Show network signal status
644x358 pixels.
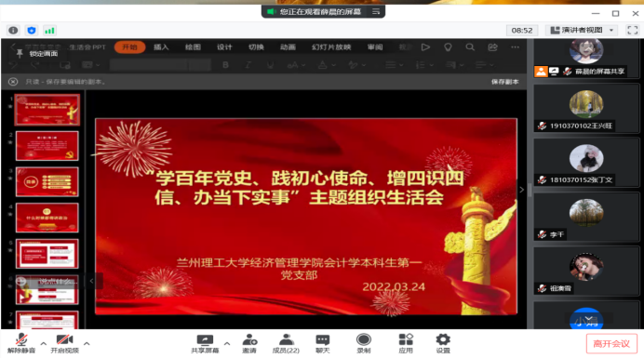click(x=49, y=31)
